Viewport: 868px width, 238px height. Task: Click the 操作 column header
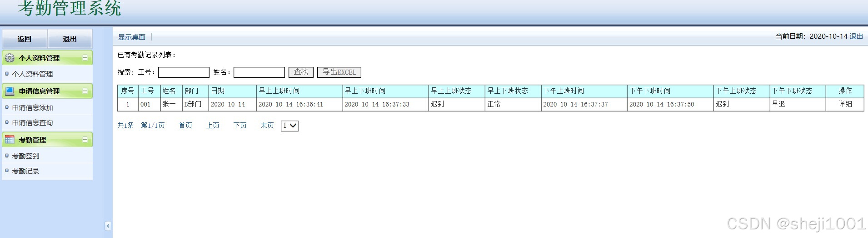click(845, 91)
